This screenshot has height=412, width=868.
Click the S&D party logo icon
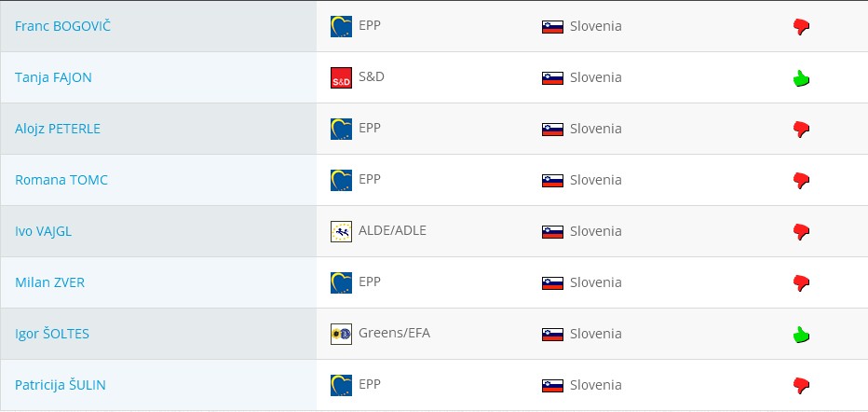click(x=341, y=78)
